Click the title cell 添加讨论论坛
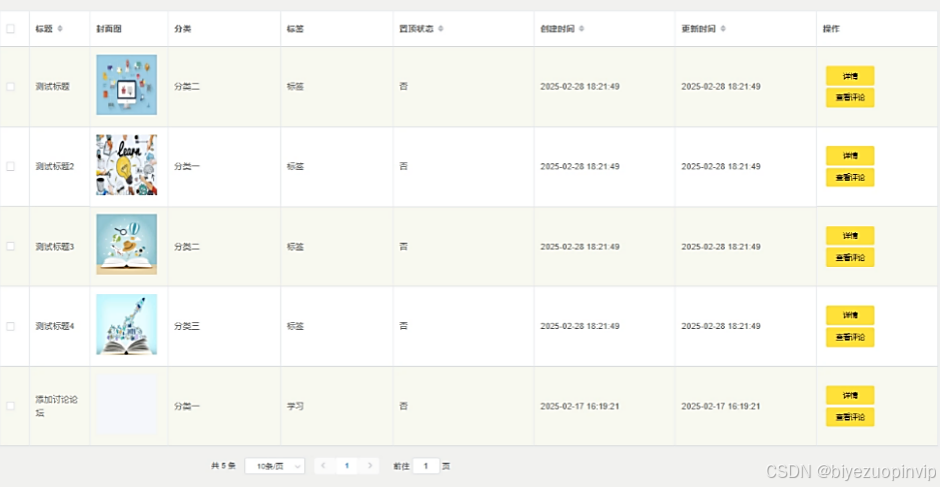Image resolution: width=940 pixels, height=487 pixels. tap(56, 406)
